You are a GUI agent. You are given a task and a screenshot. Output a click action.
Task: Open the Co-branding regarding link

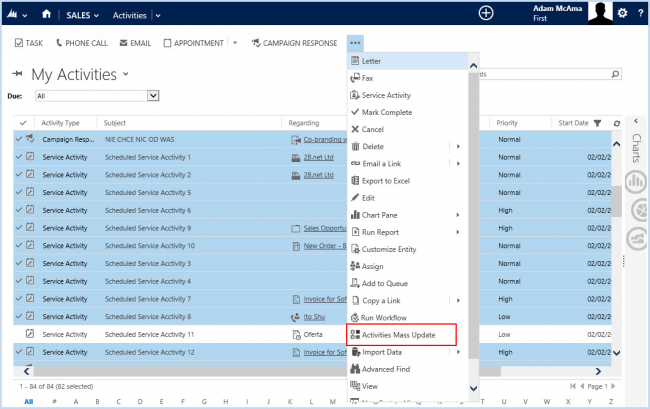pos(325,140)
